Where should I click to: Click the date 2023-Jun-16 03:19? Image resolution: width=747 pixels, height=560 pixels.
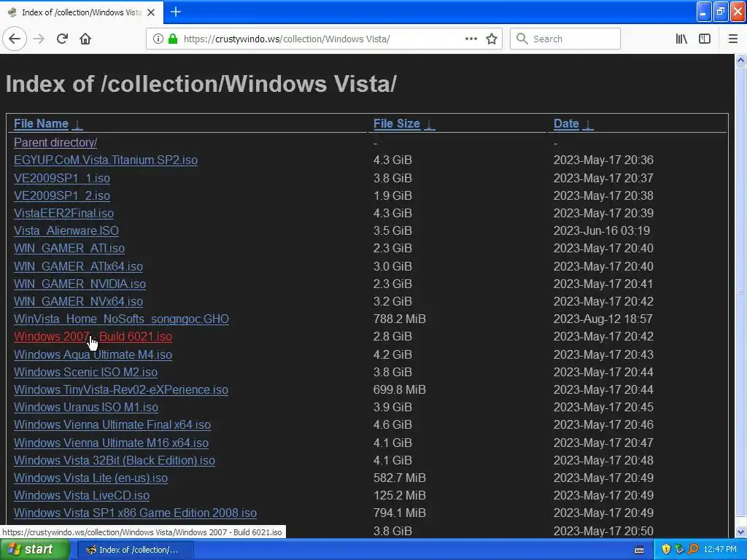point(602,231)
